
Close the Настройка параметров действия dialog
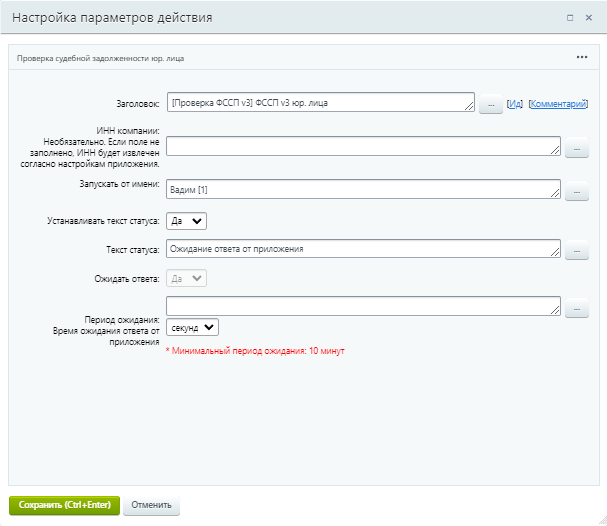590,18
